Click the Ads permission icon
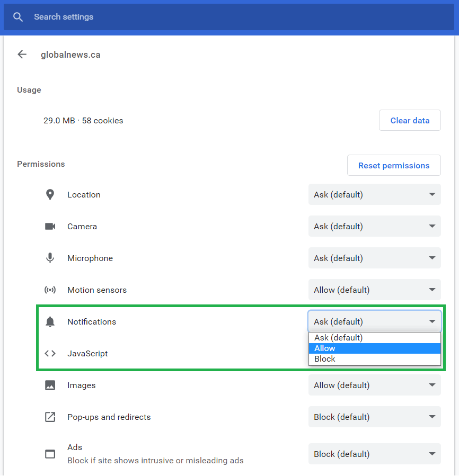This screenshot has height=476, width=459. pyautogui.click(x=50, y=454)
